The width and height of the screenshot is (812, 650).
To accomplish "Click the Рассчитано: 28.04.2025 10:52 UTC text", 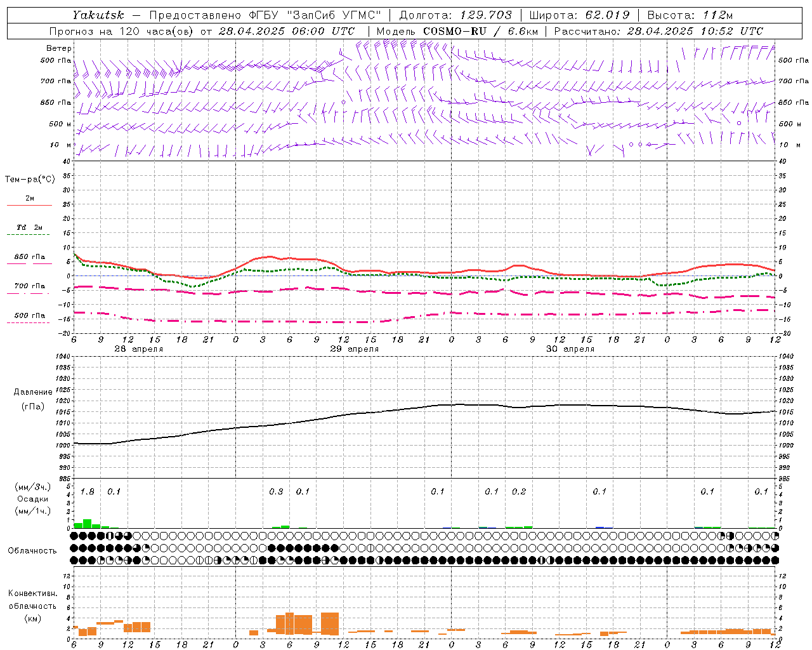I will [x=658, y=31].
